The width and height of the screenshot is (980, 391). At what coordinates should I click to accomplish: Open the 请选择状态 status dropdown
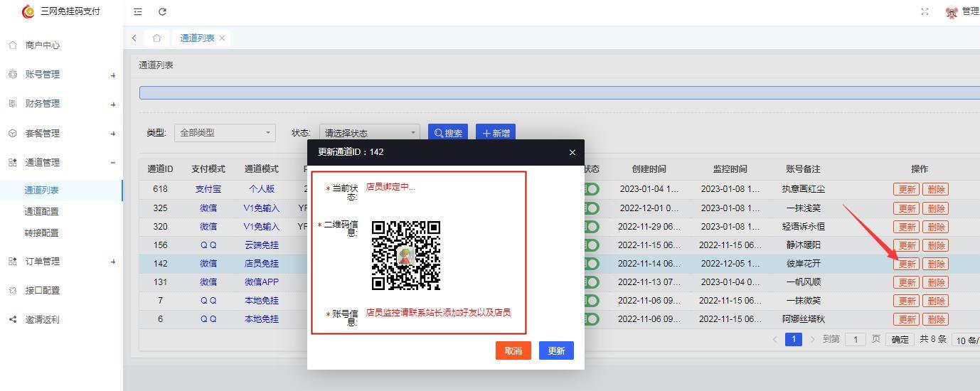click(x=370, y=133)
